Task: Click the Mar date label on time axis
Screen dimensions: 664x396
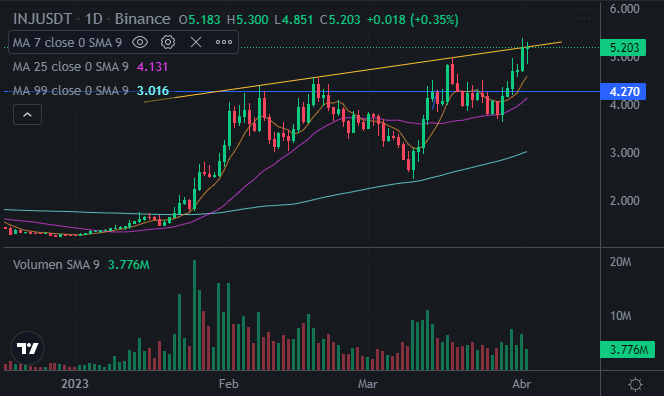Action: pos(368,384)
